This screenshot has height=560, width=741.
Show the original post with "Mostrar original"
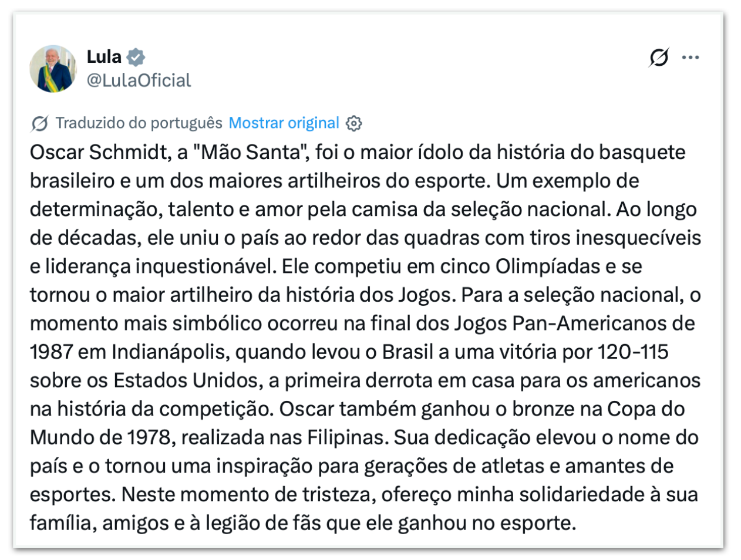pyautogui.click(x=284, y=123)
